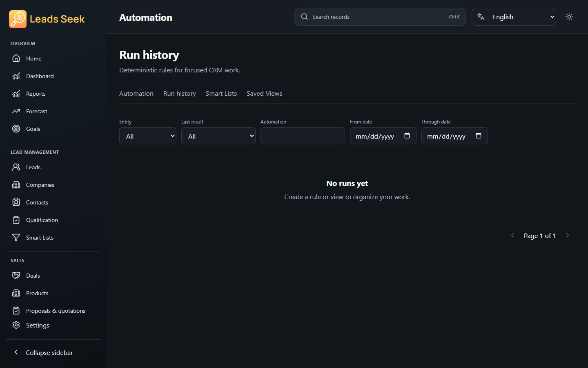Click the Leads Seek logo icon
The height and width of the screenshot is (368, 588).
(18, 19)
